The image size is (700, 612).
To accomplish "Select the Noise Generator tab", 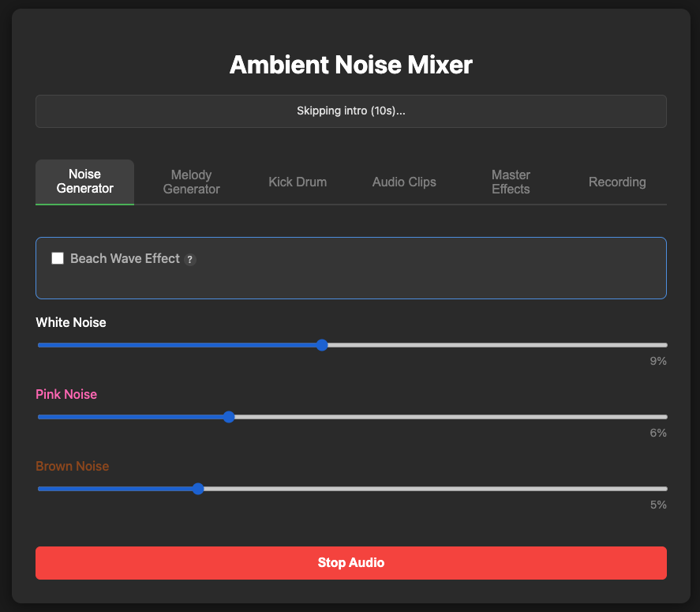I will tap(84, 182).
